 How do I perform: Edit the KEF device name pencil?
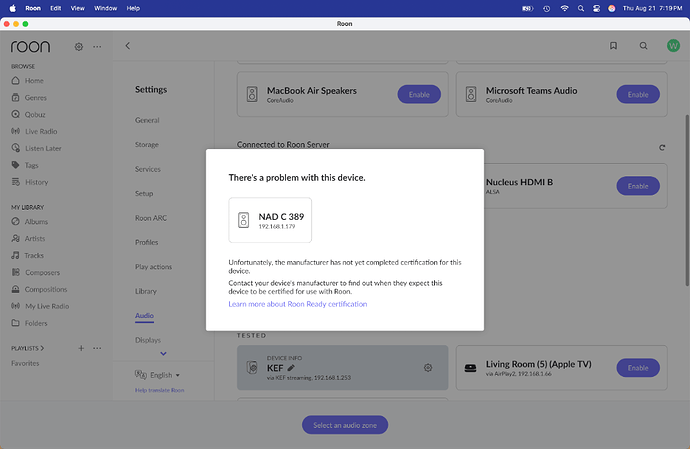(x=291, y=368)
